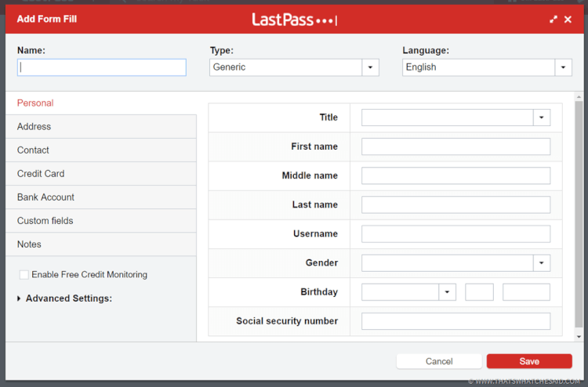Open the Custom fields tab
Viewport: 588px width, 387px height.
(x=101, y=221)
